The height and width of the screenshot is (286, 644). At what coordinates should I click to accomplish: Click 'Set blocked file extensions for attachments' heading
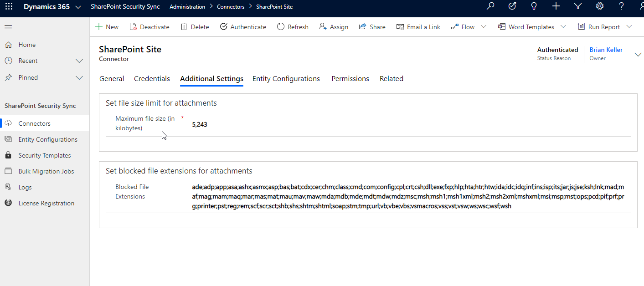click(x=179, y=171)
